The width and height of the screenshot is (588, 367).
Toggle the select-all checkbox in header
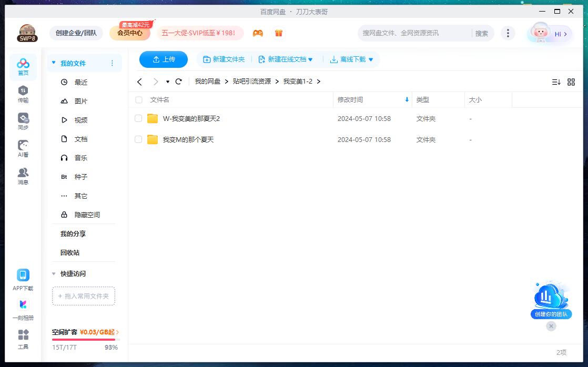click(139, 100)
